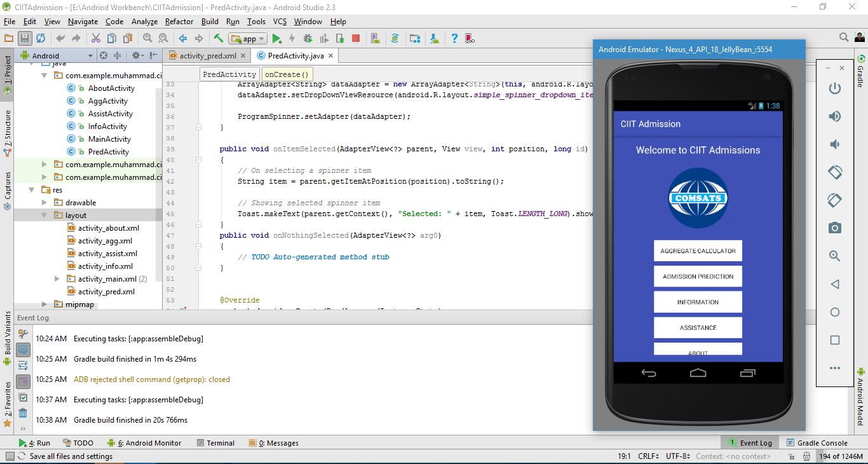Screen dimensions: 868x464
Task: Click the green Run app button
Action: click(x=276, y=39)
